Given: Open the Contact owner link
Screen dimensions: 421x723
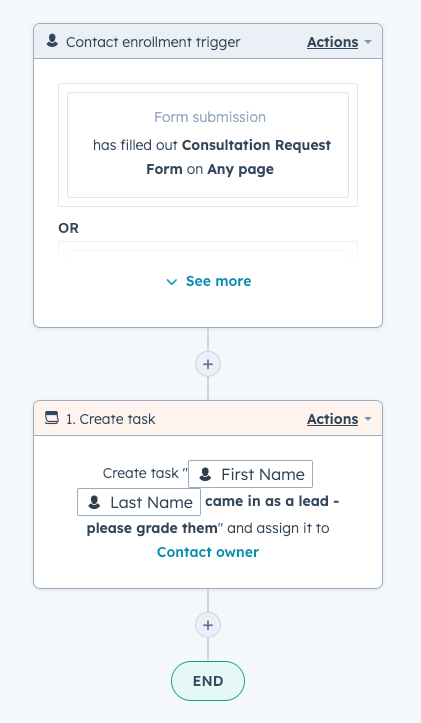Looking at the screenshot, I should pos(208,552).
